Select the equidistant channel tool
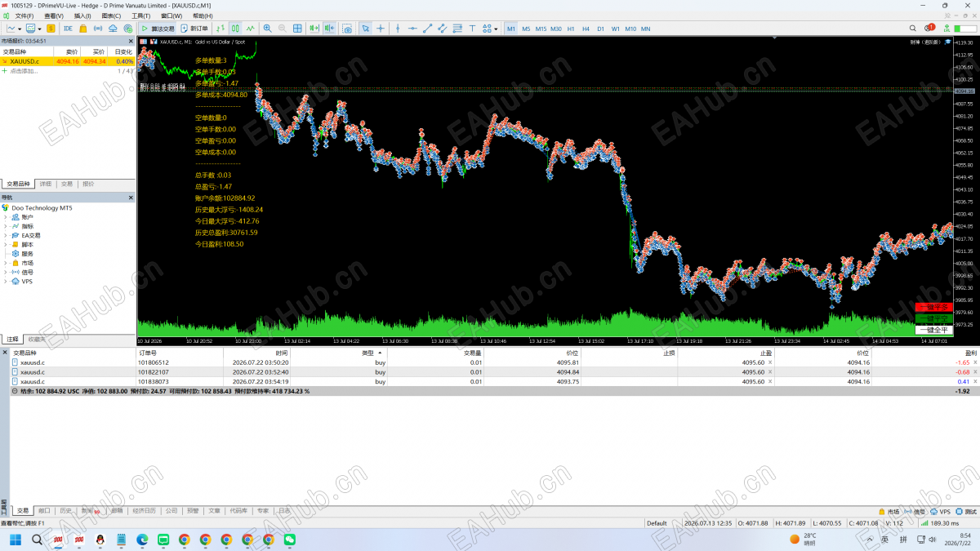980x551 pixels. [x=443, y=29]
